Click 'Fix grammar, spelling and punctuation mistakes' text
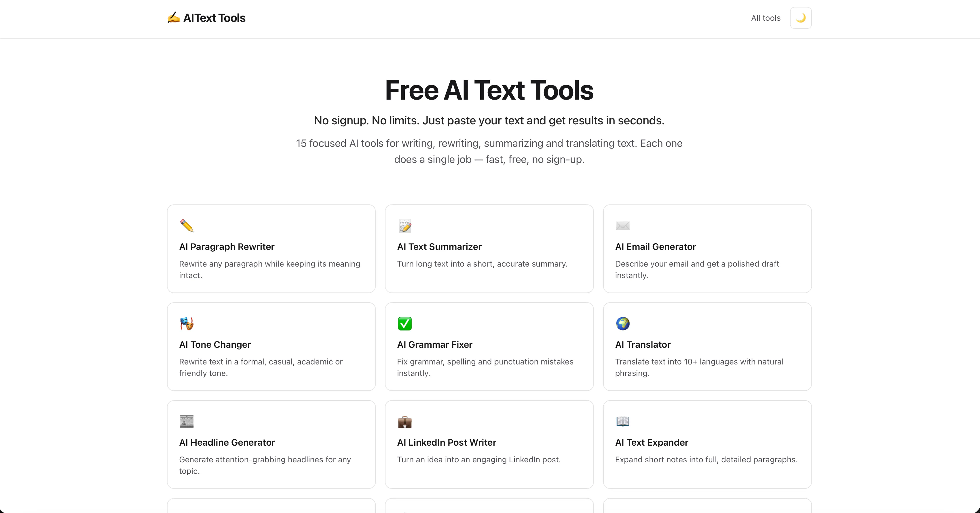This screenshot has height=513, width=980. [485, 362]
